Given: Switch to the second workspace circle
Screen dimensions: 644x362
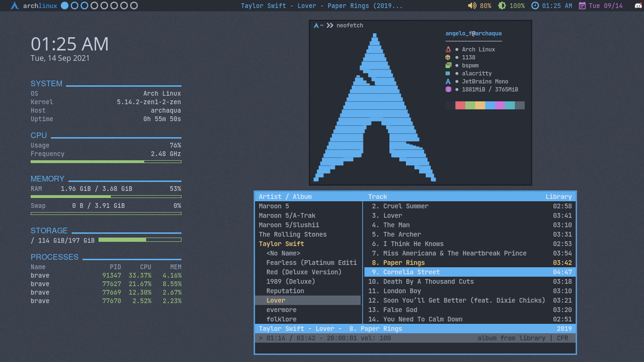Looking at the screenshot, I should tap(74, 6).
